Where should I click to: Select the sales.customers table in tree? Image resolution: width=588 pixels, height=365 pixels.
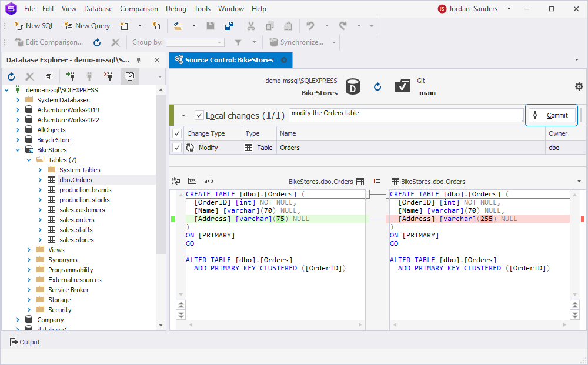pos(82,210)
